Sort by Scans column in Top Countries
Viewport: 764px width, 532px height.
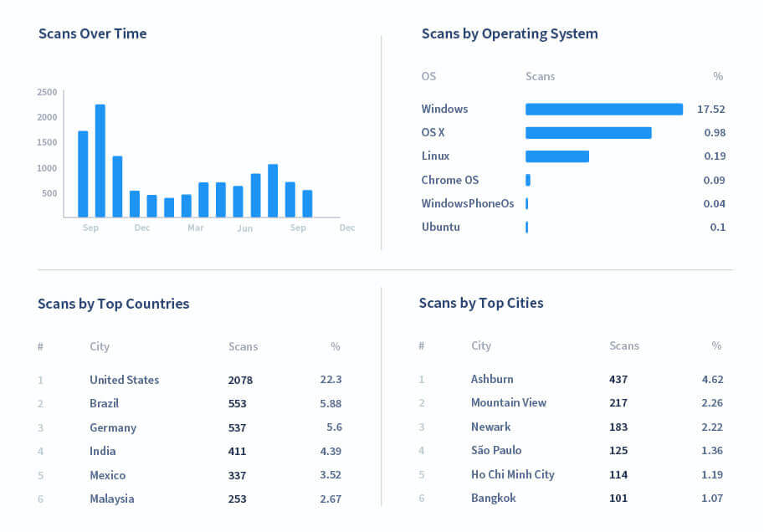(243, 346)
